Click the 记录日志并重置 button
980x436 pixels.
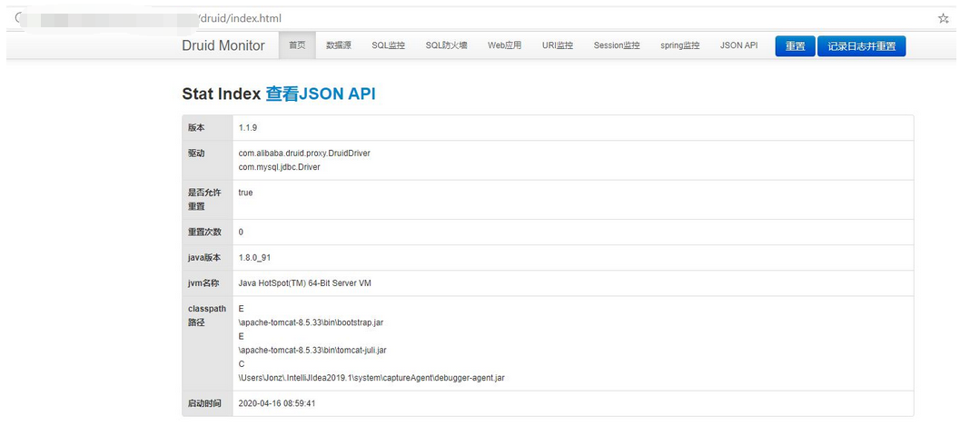click(x=861, y=46)
